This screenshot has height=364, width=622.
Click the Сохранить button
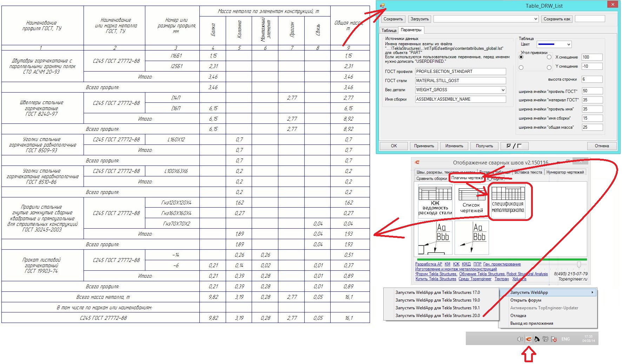[393, 19]
